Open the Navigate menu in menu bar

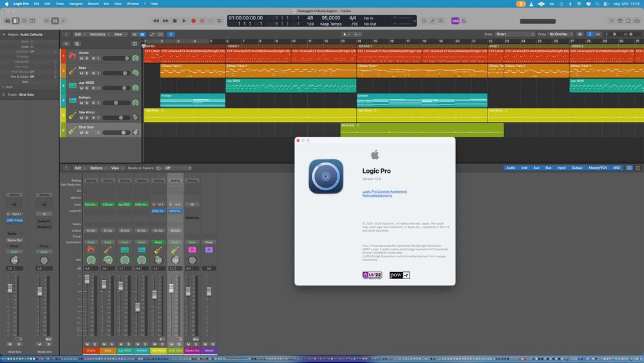click(x=75, y=4)
